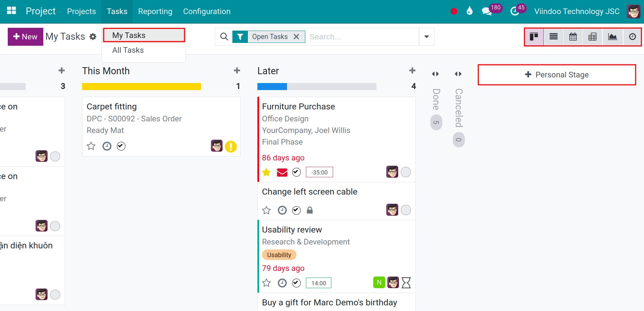Expand the folded Done column
Viewport: 644px width, 311px height.
click(x=436, y=74)
